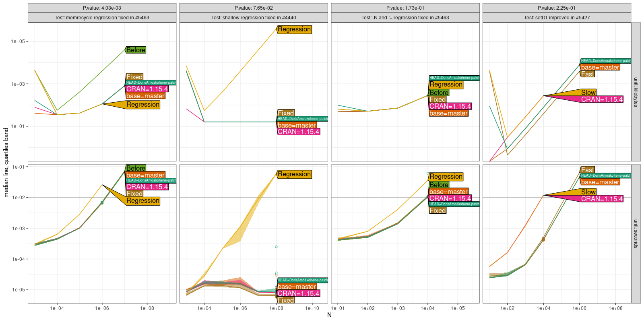Select 'Before' label in memrecycle seconds panel
644x322 pixels.
[136, 168]
